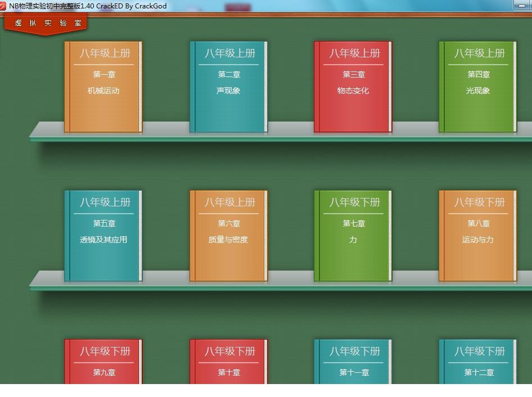Image resolution: width=532 pixels, height=397 pixels.
Task: Click the app icon in title bar
Action: pos(3,6)
